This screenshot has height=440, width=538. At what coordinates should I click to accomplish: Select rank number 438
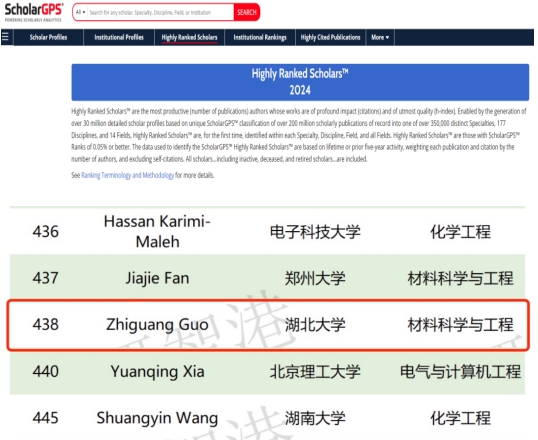tap(46, 324)
